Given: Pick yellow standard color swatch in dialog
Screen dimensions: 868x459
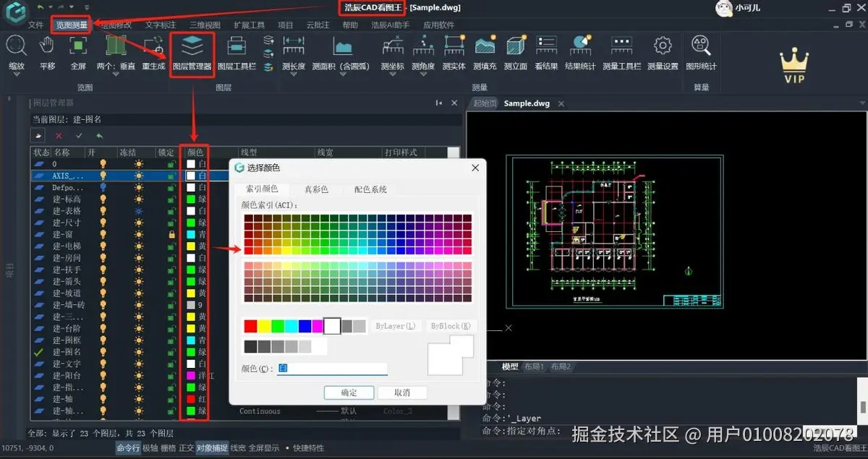Looking at the screenshot, I should point(264,326).
